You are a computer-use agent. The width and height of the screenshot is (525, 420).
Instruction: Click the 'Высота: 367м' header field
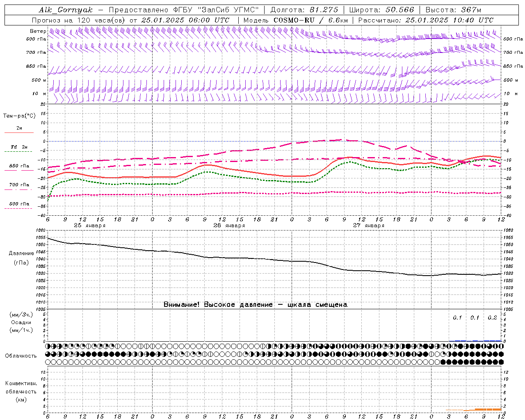point(453,10)
